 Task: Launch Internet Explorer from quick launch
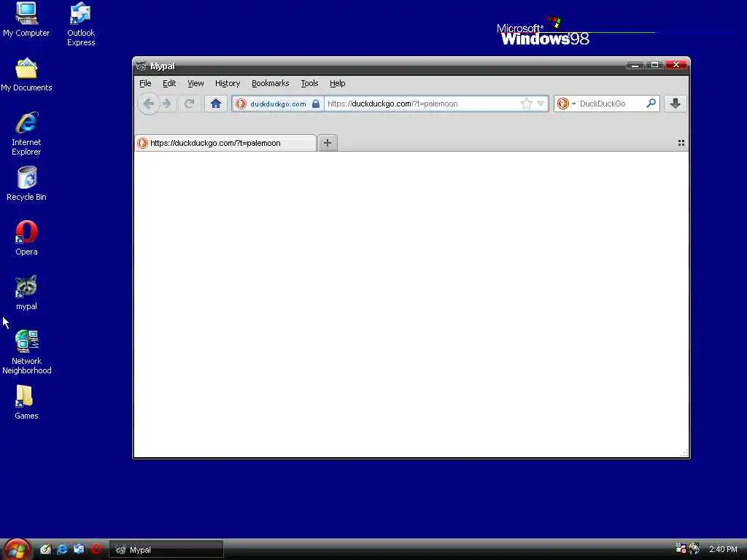click(62, 549)
